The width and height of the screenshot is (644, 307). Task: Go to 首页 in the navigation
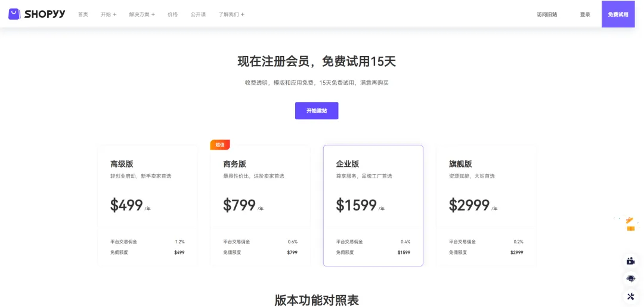pyautogui.click(x=83, y=14)
